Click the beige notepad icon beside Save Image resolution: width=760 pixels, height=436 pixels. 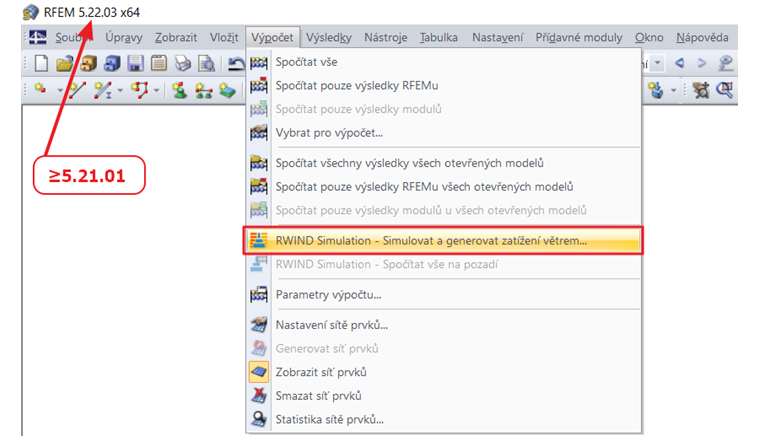click(x=159, y=63)
